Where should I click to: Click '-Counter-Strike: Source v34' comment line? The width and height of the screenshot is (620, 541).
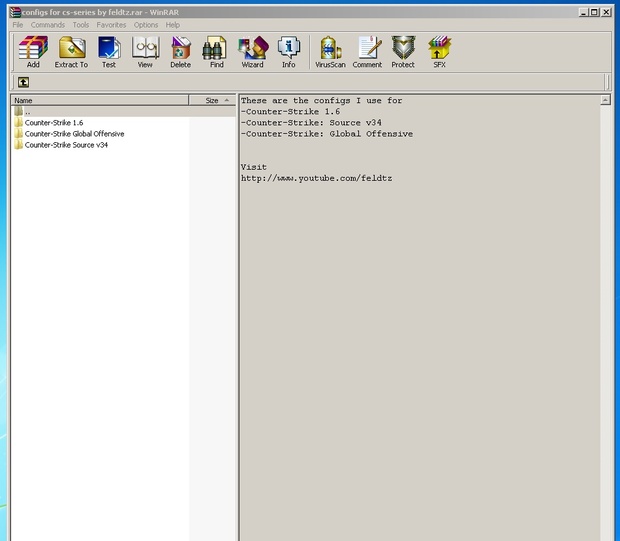311,123
